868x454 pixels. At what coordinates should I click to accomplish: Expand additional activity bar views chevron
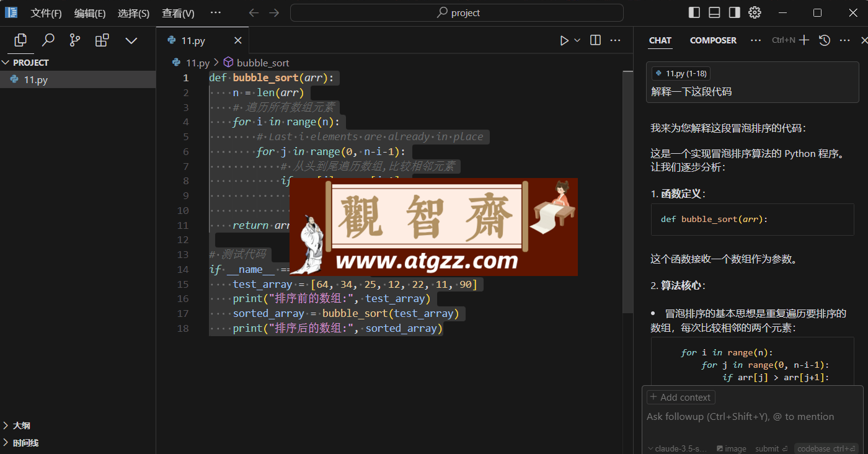coord(131,40)
